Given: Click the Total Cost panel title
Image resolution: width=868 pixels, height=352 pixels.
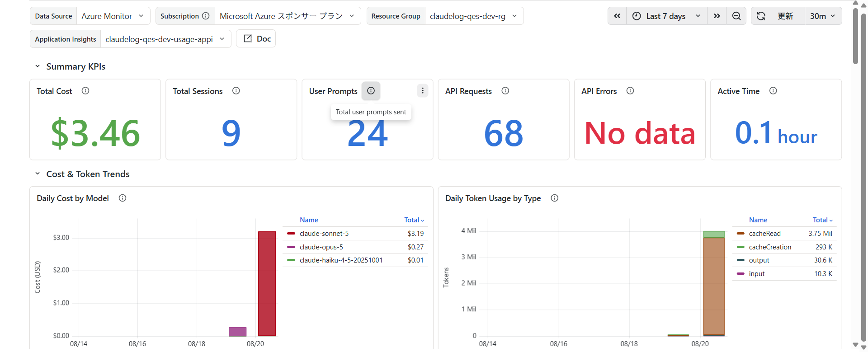Looking at the screenshot, I should [54, 91].
